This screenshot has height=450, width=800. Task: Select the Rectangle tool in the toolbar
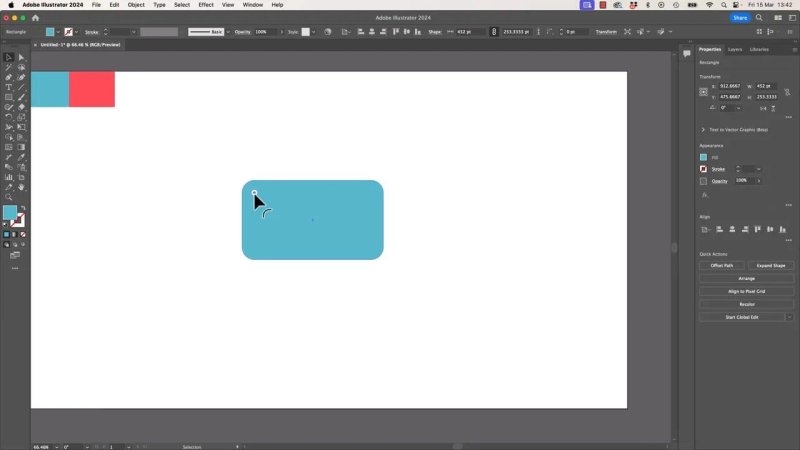click(x=9, y=97)
